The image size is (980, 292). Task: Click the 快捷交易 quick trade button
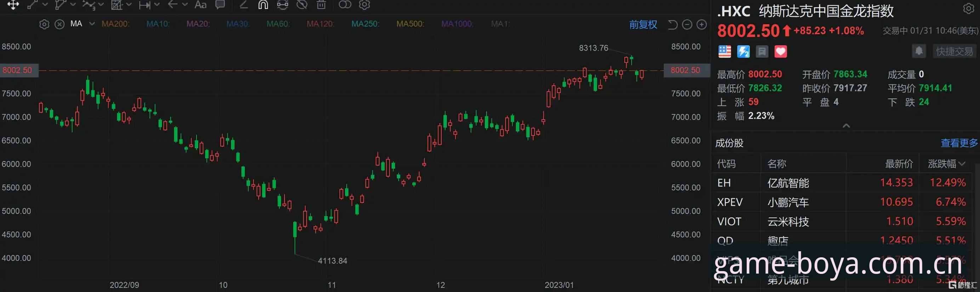[x=954, y=51]
